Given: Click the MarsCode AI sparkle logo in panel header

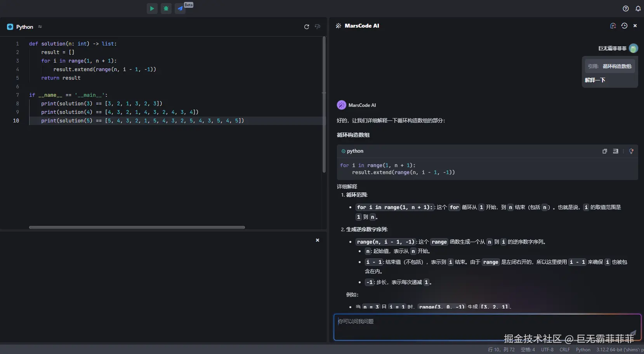Looking at the screenshot, I should tap(338, 26).
